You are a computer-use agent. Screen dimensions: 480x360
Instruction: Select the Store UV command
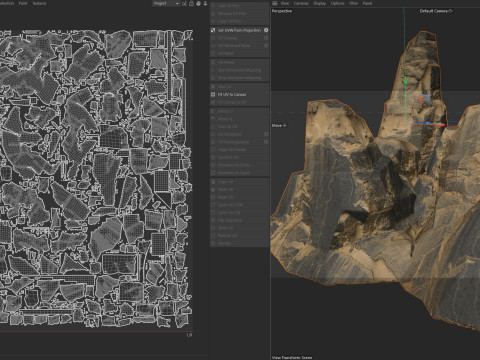(x=239, y=228)
